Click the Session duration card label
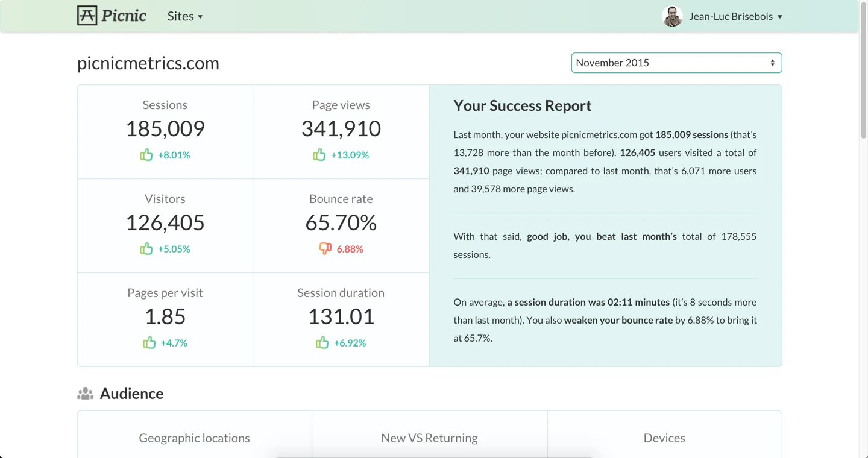Viewport: 868px width, 458px height. click(x=341, y=293)
